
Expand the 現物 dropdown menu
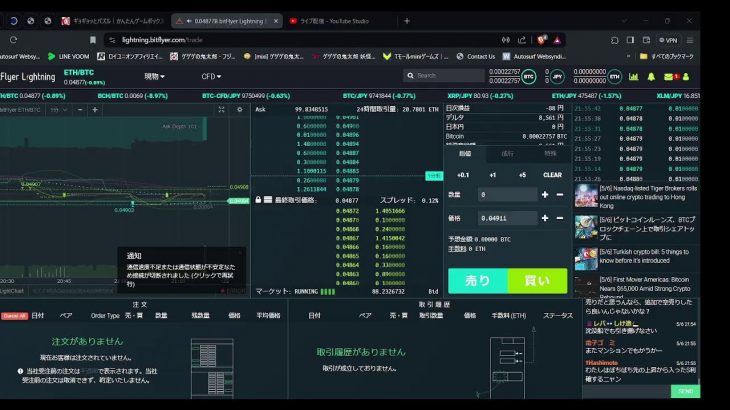click(x=154, y=76)
